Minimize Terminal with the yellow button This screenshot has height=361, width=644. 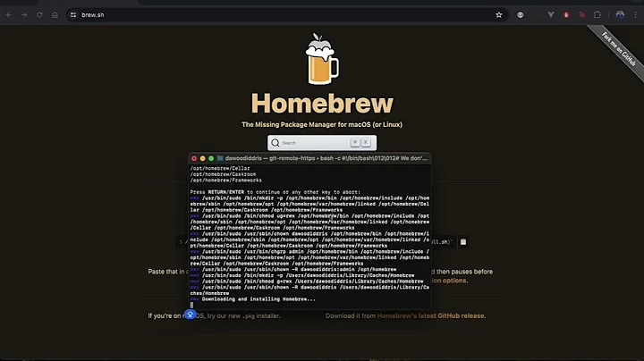pos(202,158)
